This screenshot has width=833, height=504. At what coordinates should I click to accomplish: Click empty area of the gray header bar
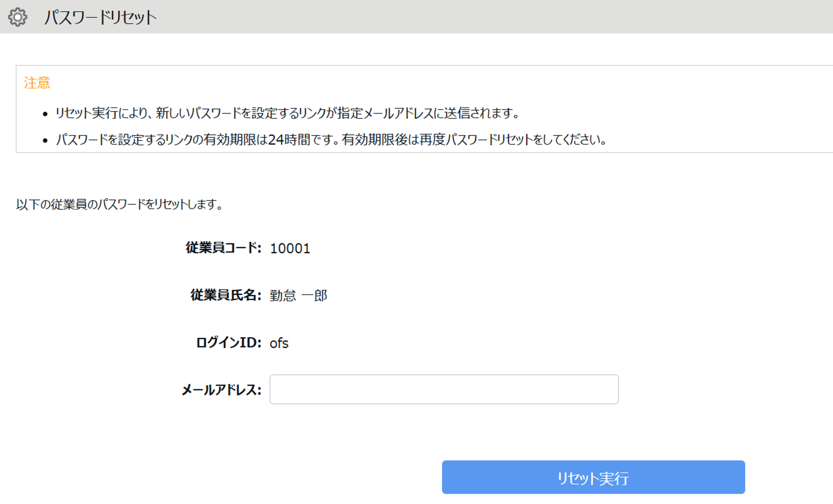473,17
